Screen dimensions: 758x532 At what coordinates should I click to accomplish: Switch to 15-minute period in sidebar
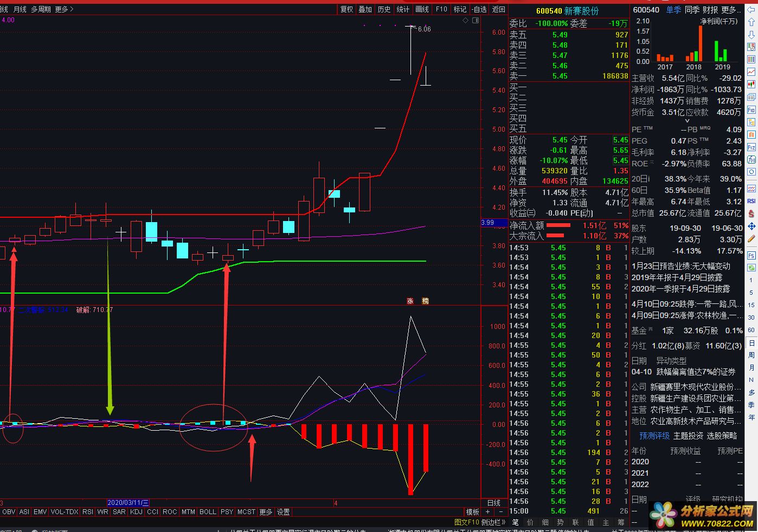coord(751,305)
